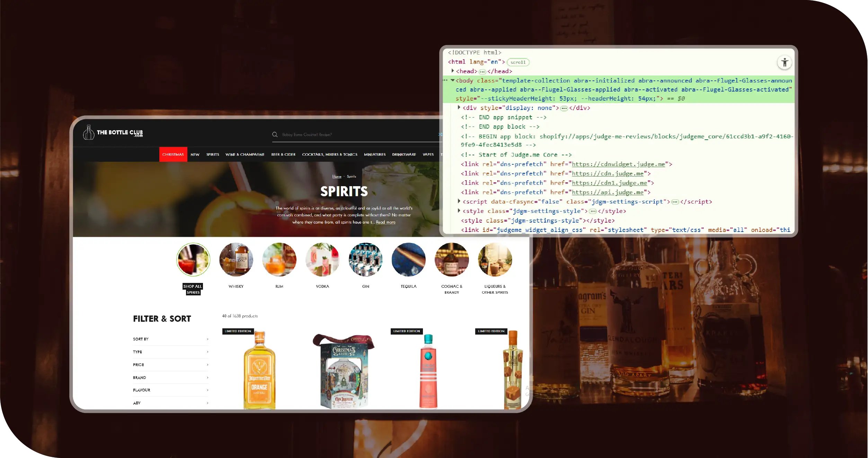Collapse the body element node
This screenshot has width=868, height=458.
453,80
